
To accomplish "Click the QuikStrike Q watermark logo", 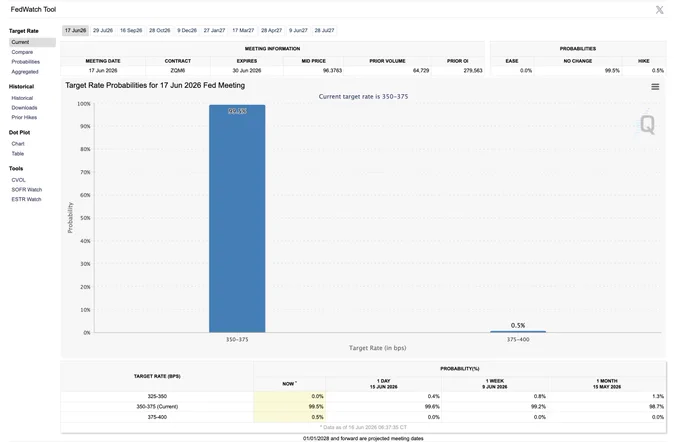I will tap(647, 124).
